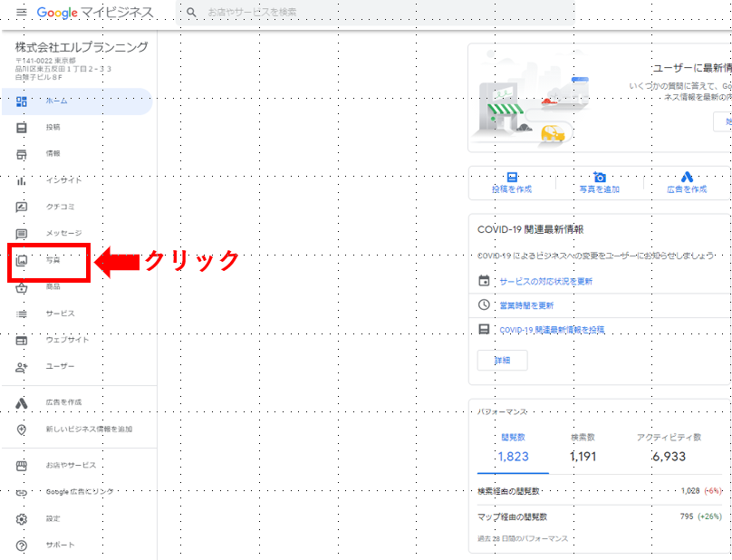The image size is (732, 560).
Task: Click the Messages (メッセージ) chat icon
Action: tap(22, 234)
